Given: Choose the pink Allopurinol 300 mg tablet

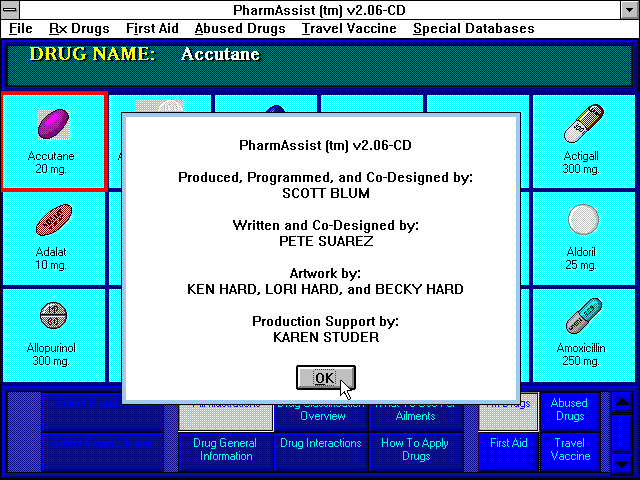Looking at the screenshot, I should pyautogui.click(x=53, y=315).
